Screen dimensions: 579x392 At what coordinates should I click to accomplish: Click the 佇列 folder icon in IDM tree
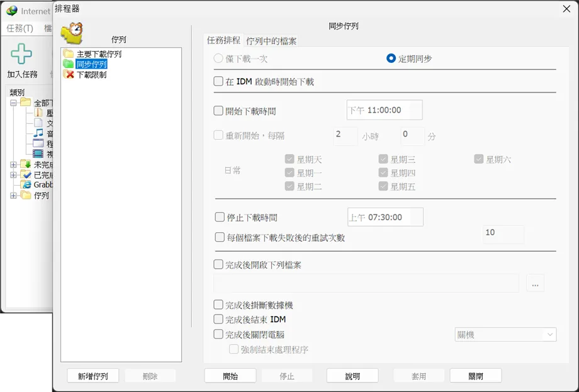[x=26, y=195]
